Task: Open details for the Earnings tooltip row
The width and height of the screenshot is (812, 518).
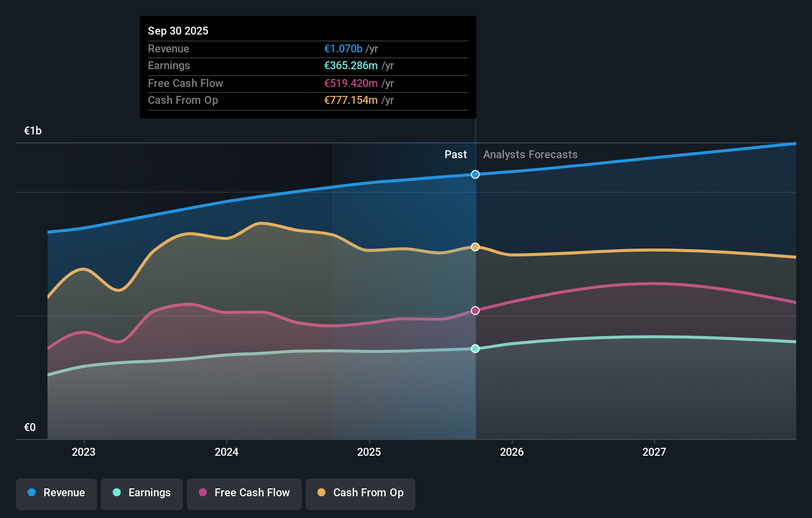Action: click(308, 65)
